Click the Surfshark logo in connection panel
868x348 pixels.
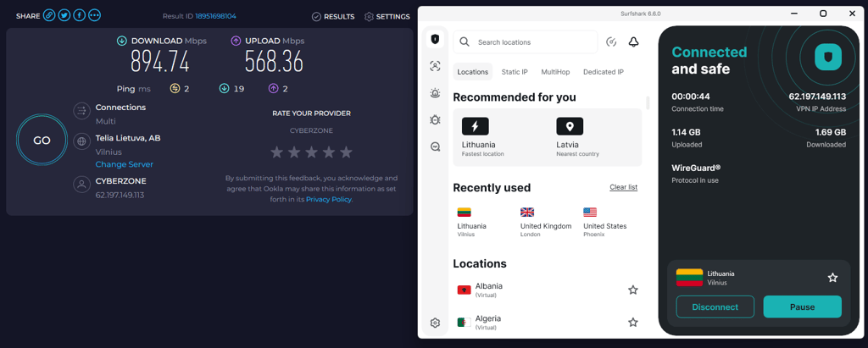(828, 57)
